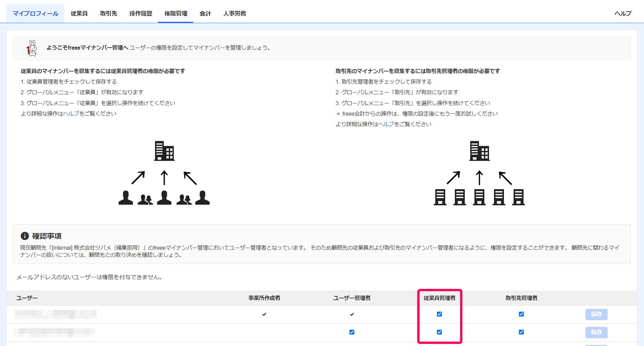Click step 1. 取引先管理者をチェックして保存する

[x=384, y=82]
